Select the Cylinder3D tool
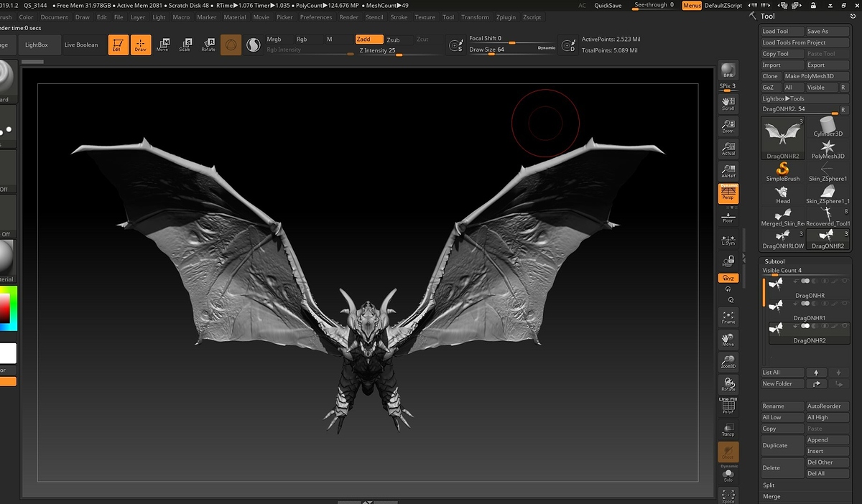 pos(828,126)
